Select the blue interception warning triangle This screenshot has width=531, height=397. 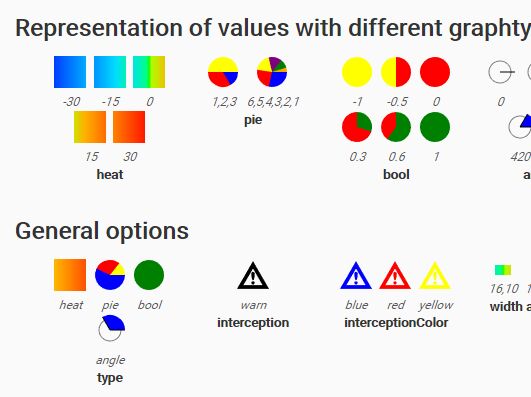356,275
